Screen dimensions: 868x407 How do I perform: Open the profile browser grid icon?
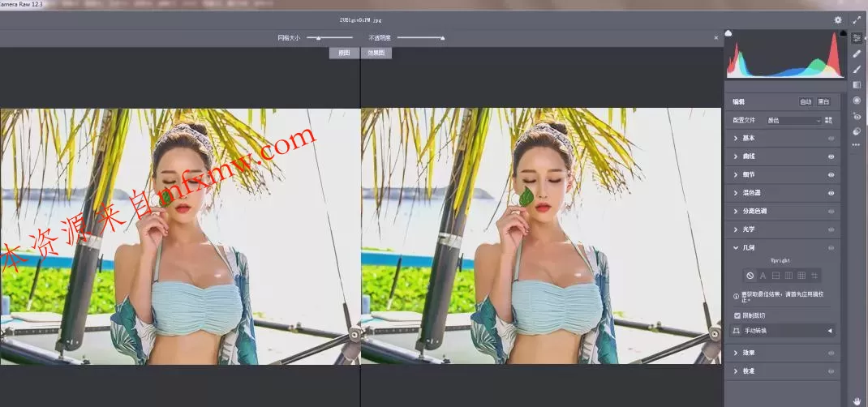pos(829,120)
